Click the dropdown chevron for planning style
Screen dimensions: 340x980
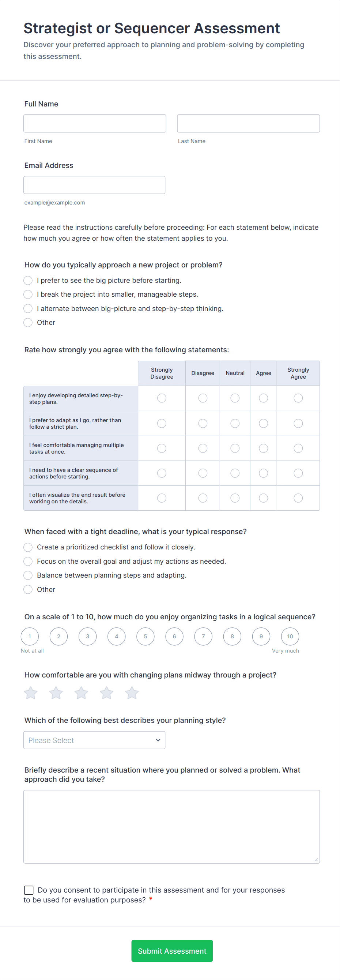[x=158, y=740]
